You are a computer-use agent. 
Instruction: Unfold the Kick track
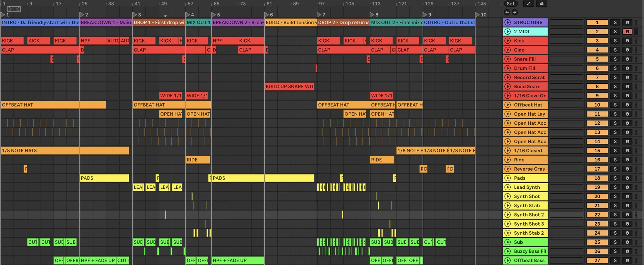(507, 41)
